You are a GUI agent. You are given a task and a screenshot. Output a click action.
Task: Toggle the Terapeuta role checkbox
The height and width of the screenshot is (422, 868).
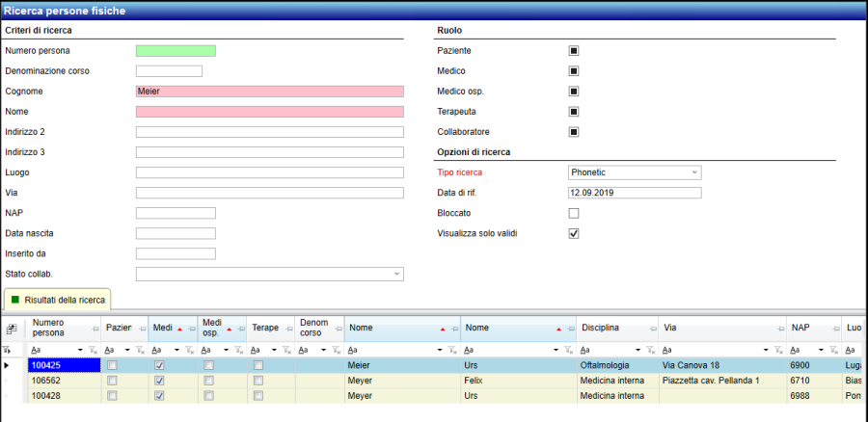tap(573, 112)
